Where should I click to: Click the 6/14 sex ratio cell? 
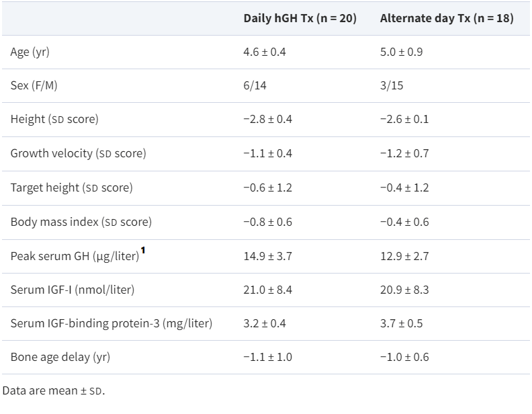(x=255, y=85)
